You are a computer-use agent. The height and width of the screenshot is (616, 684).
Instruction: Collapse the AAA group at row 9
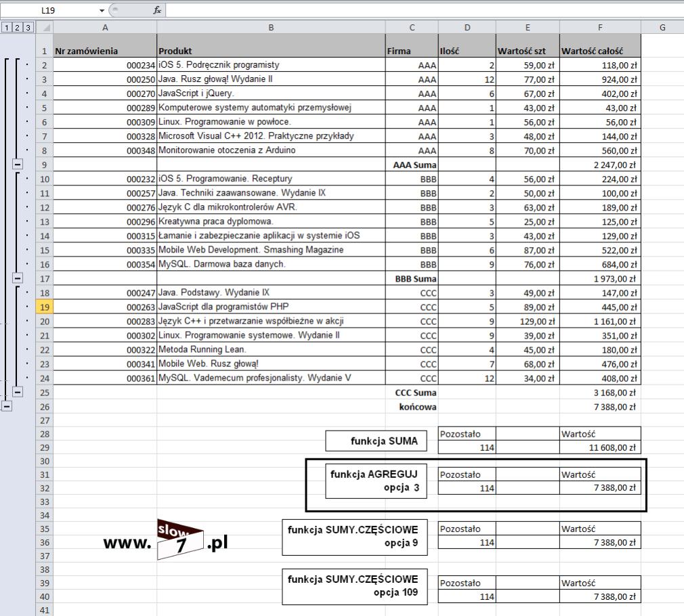coord(18,164)
